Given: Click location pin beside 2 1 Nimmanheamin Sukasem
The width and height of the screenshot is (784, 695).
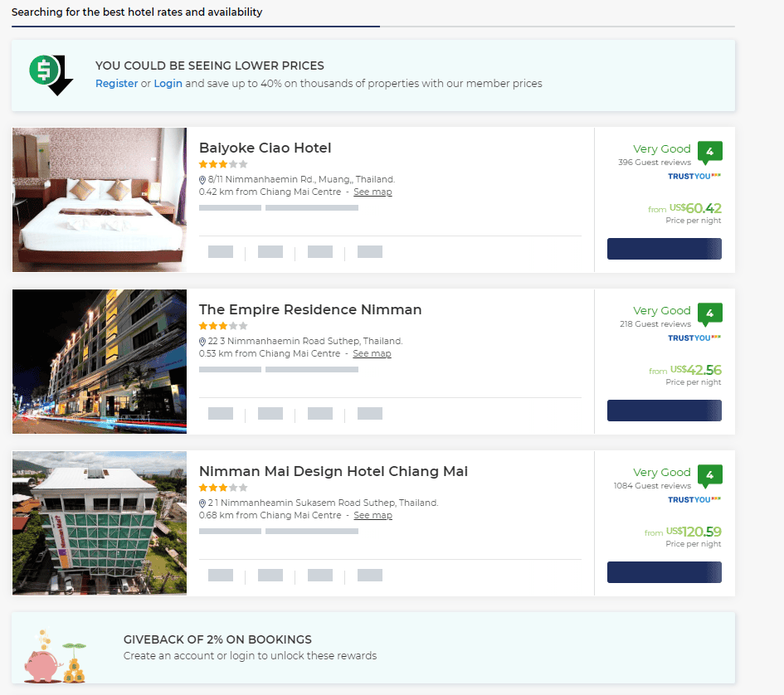Looking at the screenshot, I should click(202, 503).
